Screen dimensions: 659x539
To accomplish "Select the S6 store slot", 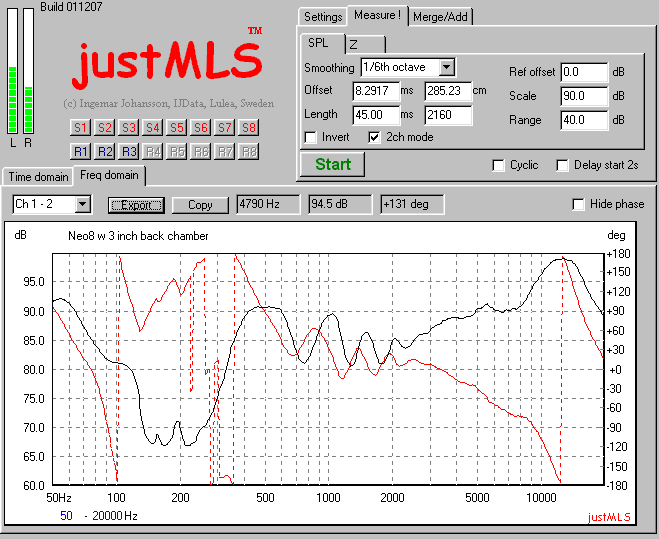I will [200, 128].
